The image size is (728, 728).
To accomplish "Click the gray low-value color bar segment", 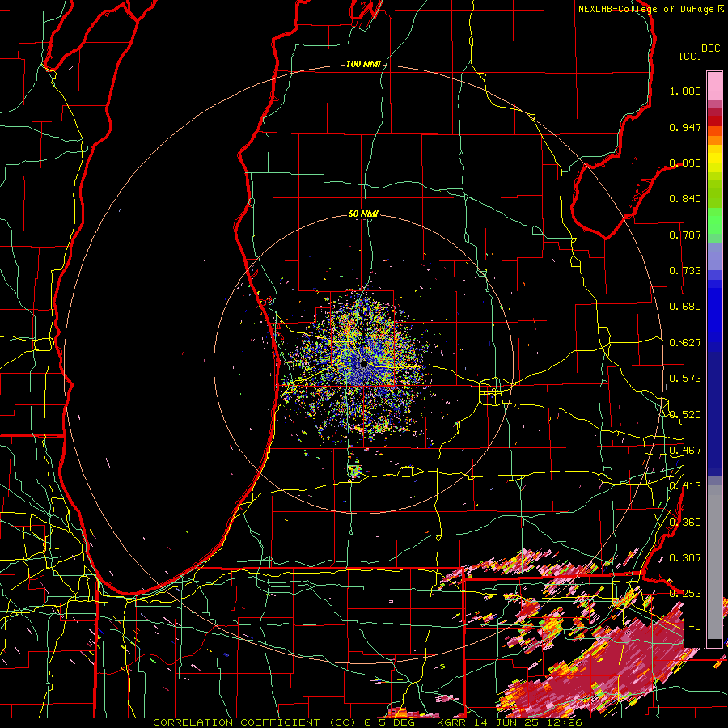I will click(x=714, y=562).
